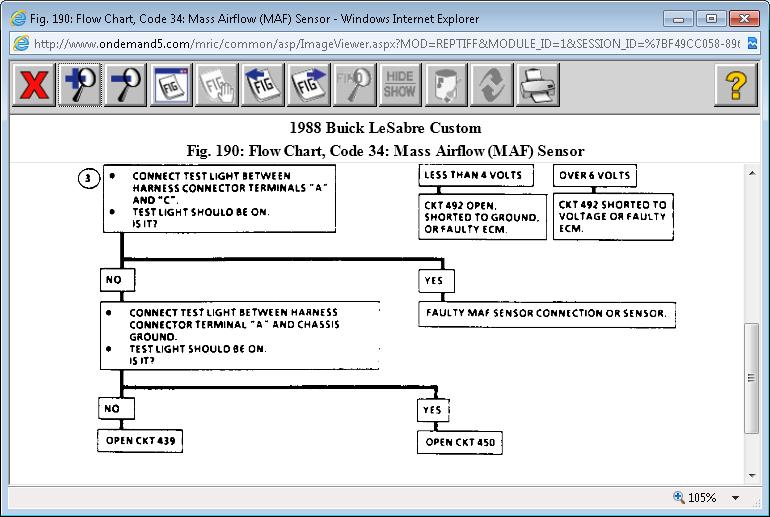Open help via yellow question mark
The image size is (770, 517).
[x=736, y=84]
